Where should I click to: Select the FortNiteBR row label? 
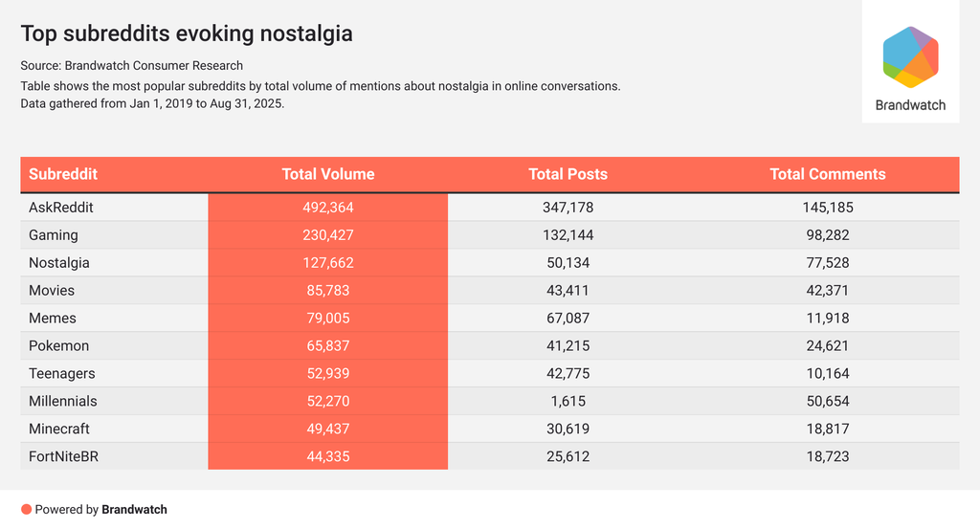click(x=64, y=457)
